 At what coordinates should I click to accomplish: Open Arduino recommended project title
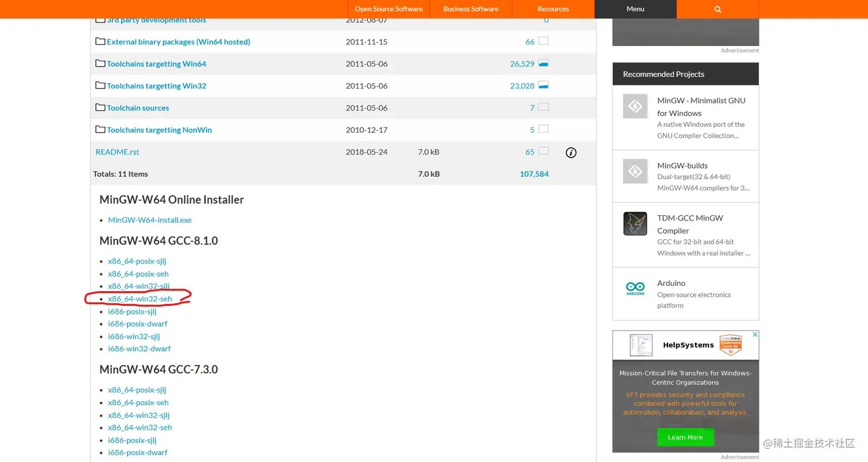coord(671,283)
